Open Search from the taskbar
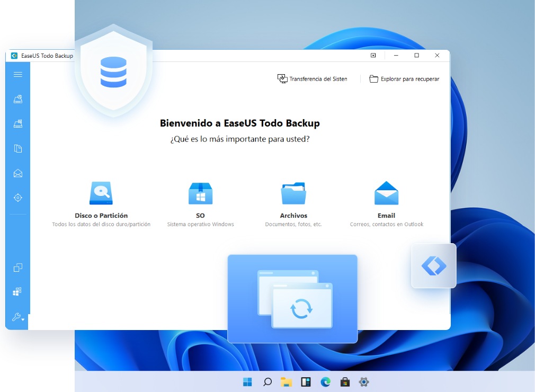This screenshot has width=535, height=392. point(267,382)
